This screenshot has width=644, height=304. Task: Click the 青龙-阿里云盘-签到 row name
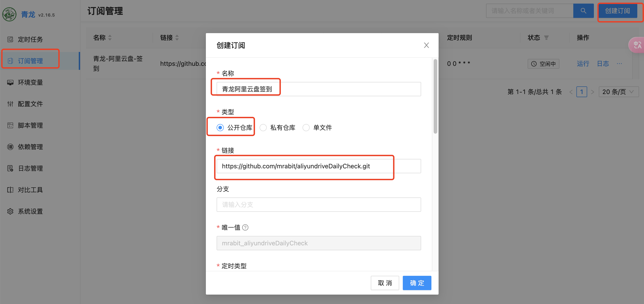[x=118, y=64]
